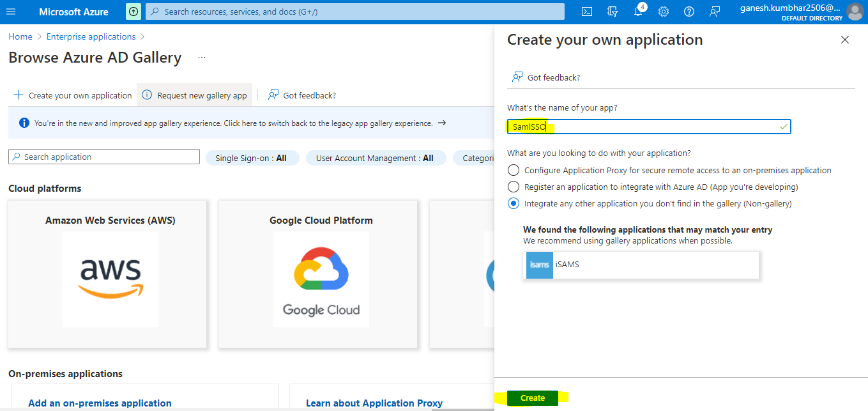Image resolution: width=868 pixels, height=411 pixels.
Task: Click the Google Cloud Platform card title
Action: [x=321, y=221]
